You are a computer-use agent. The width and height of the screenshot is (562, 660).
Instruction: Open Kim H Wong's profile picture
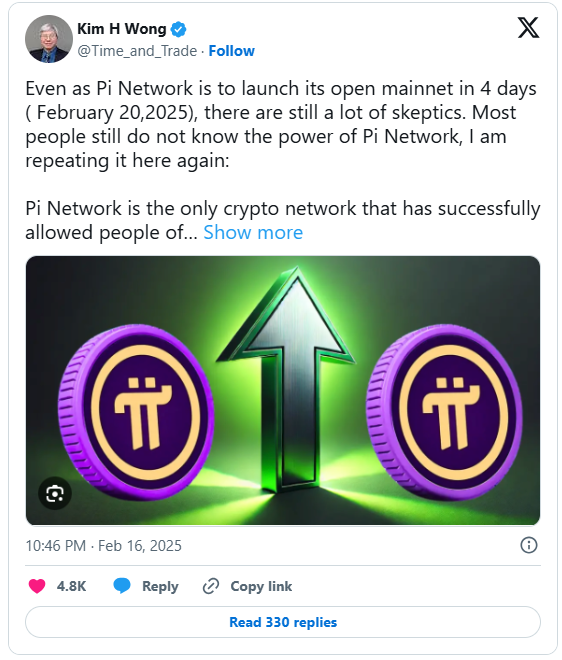[x=49, y=39]
